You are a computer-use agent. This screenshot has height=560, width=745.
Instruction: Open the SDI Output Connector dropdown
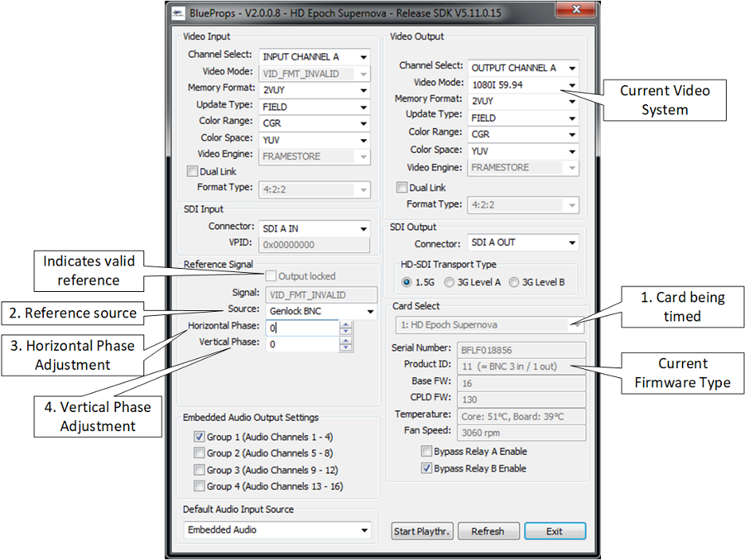pos(523,243)
